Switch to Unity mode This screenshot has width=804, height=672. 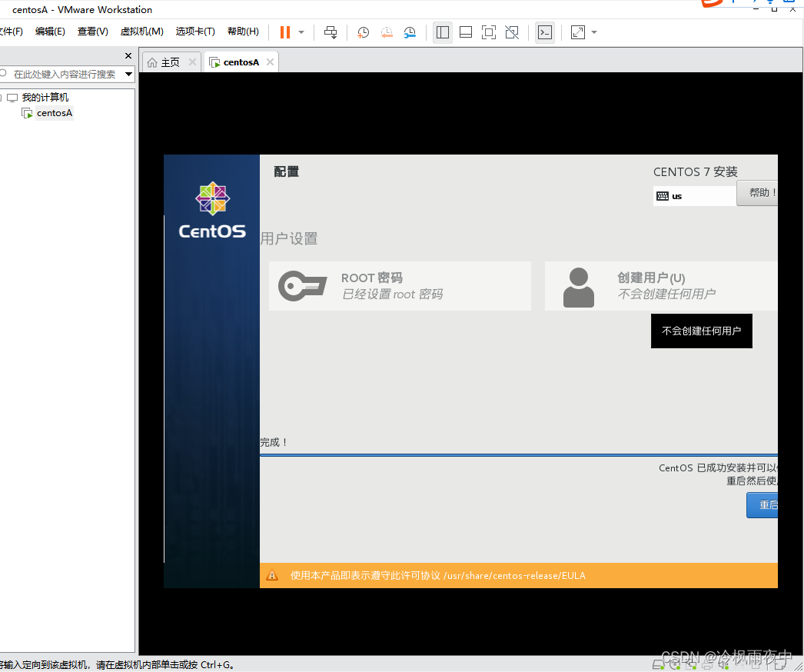pyautogui.click(x=512, y=32)
